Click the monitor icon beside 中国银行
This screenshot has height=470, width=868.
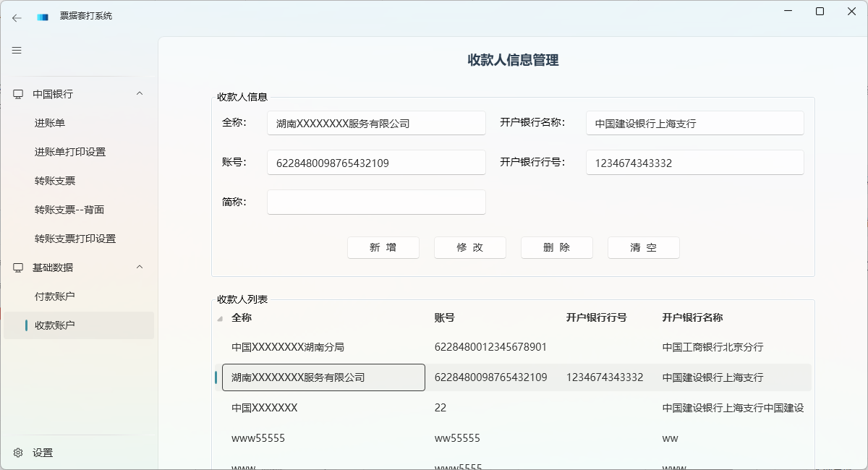[17, 93]
